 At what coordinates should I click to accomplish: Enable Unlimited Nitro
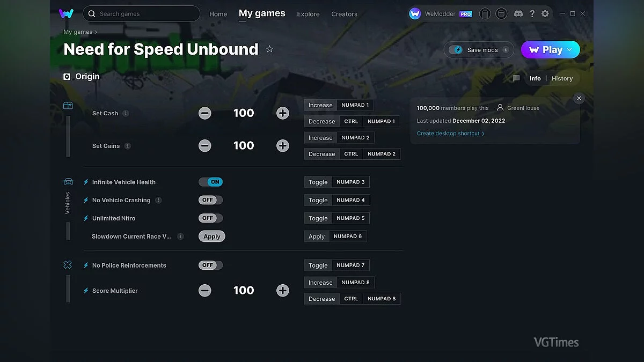210,218
